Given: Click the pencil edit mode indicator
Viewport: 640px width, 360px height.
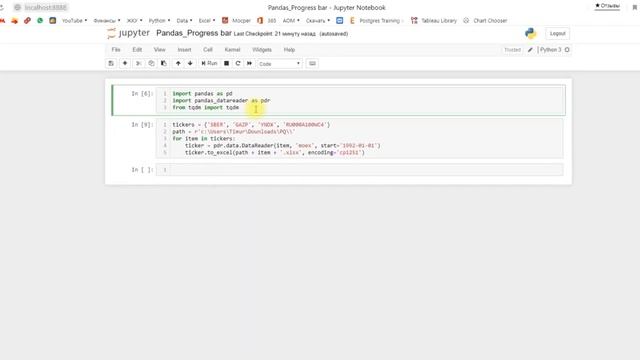Looking at the screenshot, I should (530, 50).
